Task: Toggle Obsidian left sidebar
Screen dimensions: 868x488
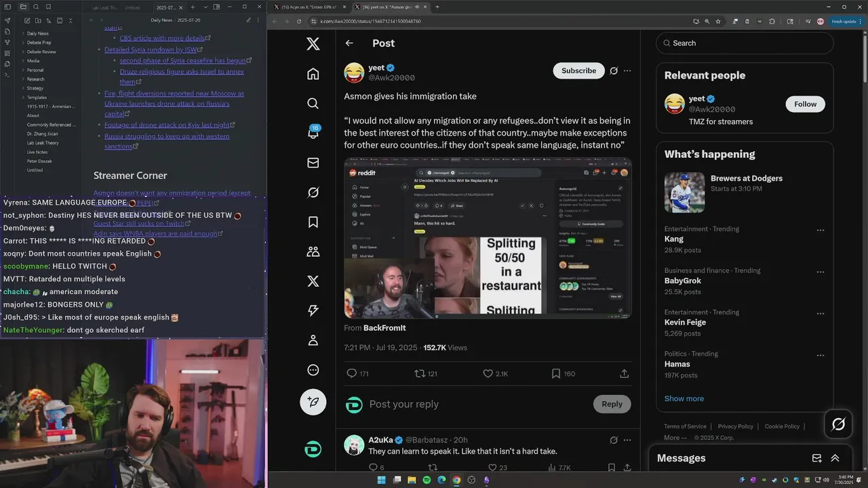Action: click(x=7, y=7)
